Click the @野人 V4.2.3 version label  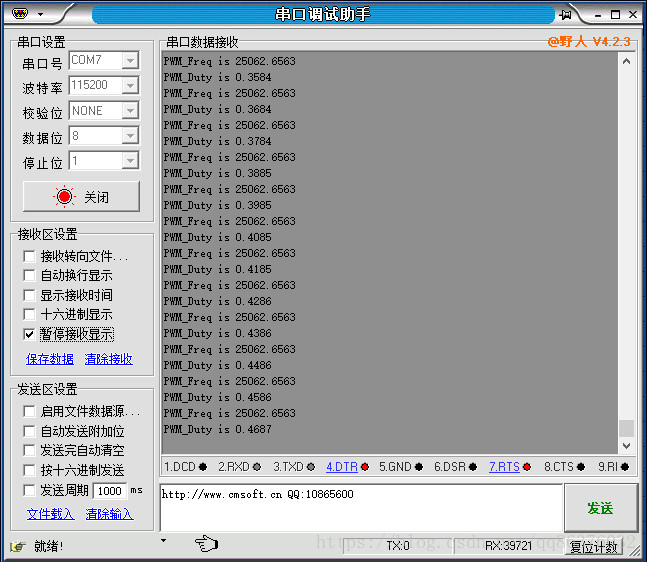(589, 41)
